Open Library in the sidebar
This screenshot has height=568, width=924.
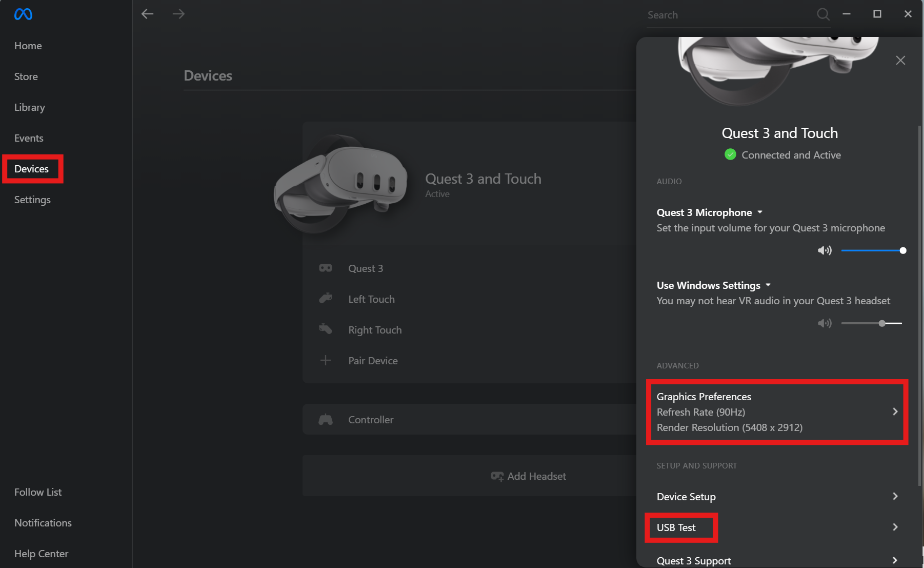pos(30,107)
